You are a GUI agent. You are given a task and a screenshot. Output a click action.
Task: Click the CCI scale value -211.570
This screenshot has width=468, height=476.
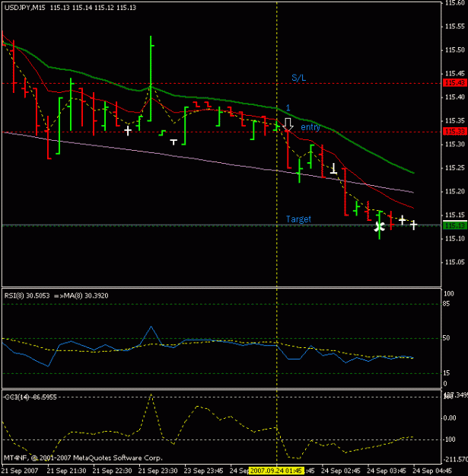[x=455, y=459]
